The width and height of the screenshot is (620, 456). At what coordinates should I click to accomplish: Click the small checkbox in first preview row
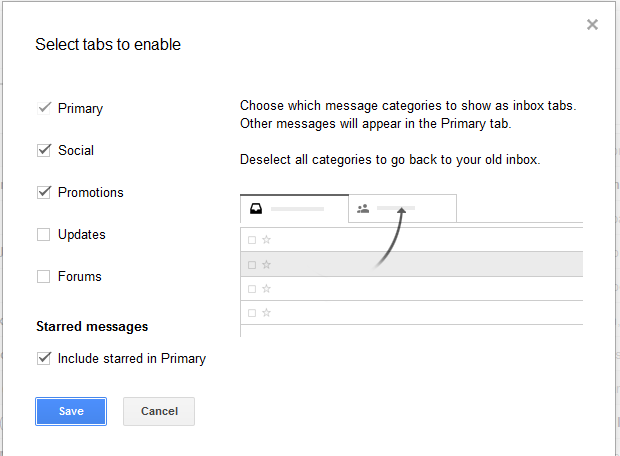252,240
